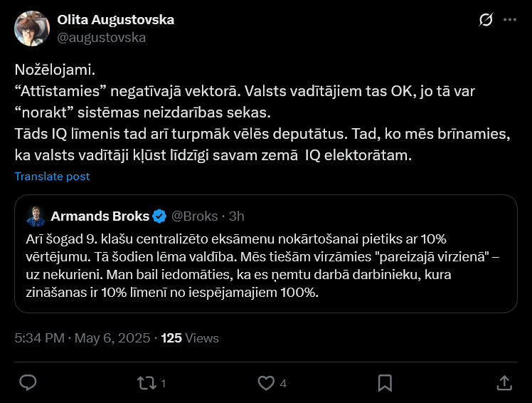
Task: Click the repost arrows icon
Action: pos(146,383)
